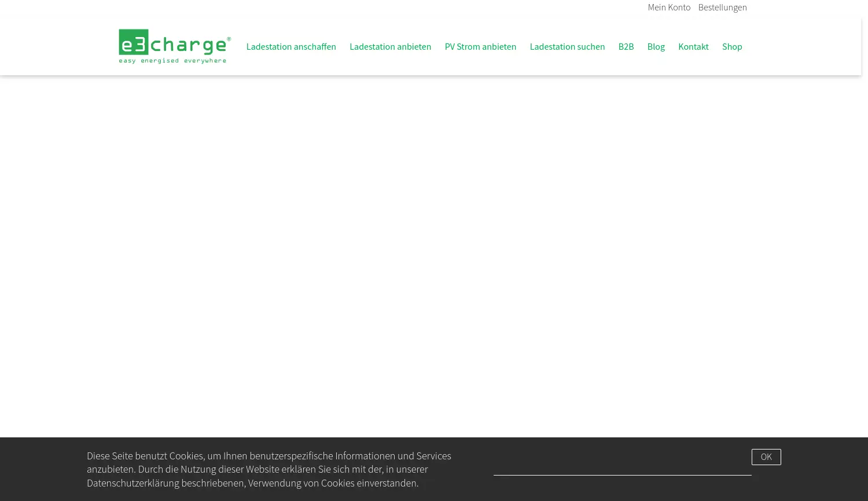Open "Ladestation suchen"
The height and width of the screenshot is (501, 868).
coord(567,46)
